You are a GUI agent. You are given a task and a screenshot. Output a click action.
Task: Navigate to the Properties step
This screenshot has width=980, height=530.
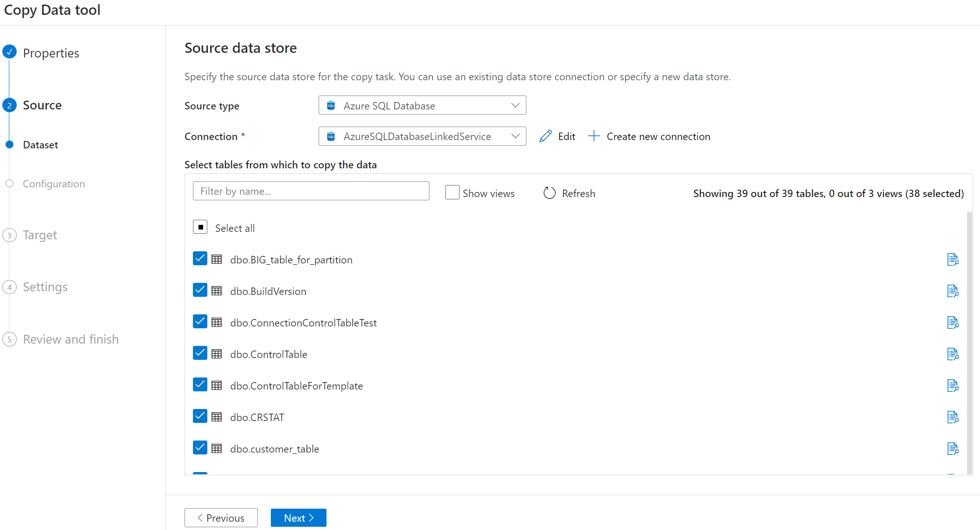(x=51, y=53)
